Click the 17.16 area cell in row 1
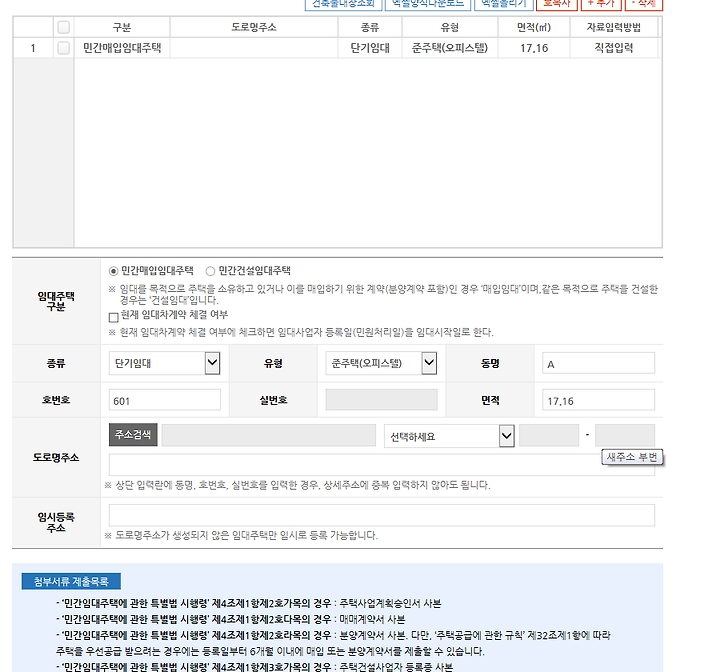 [534, 48]
